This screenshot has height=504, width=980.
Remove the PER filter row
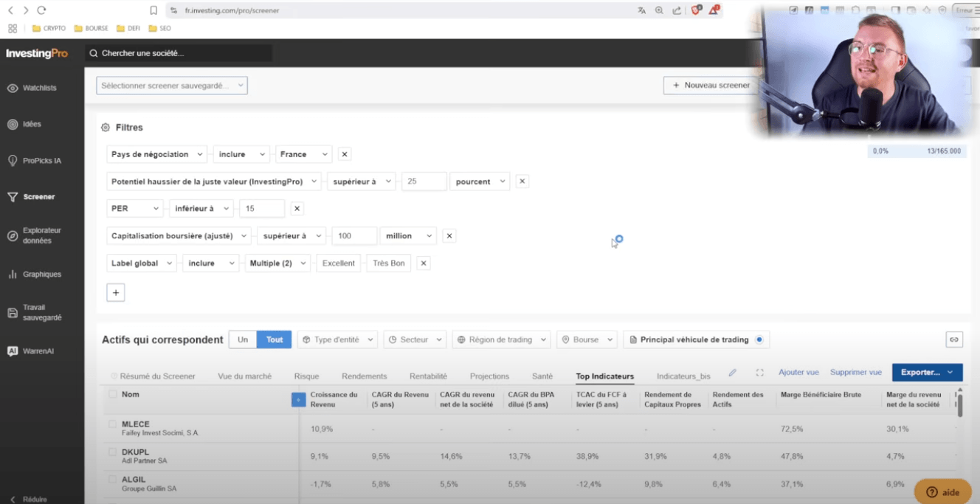pos(297,209)
